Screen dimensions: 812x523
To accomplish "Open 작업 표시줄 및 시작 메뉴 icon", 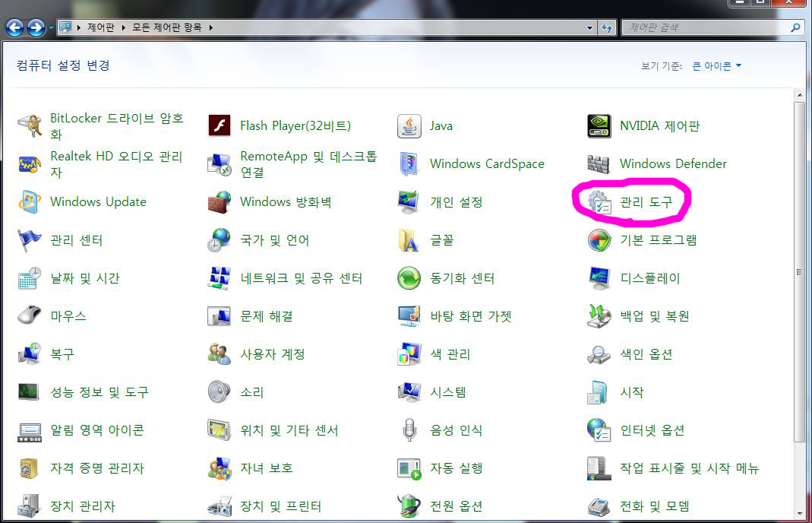I will click(599, 468).
